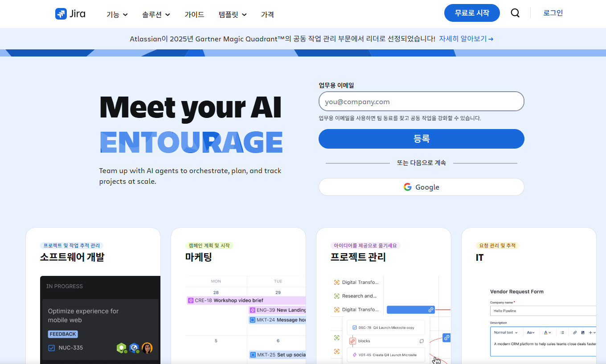Click the link icon on the blue timeline bar

(431, 310)
